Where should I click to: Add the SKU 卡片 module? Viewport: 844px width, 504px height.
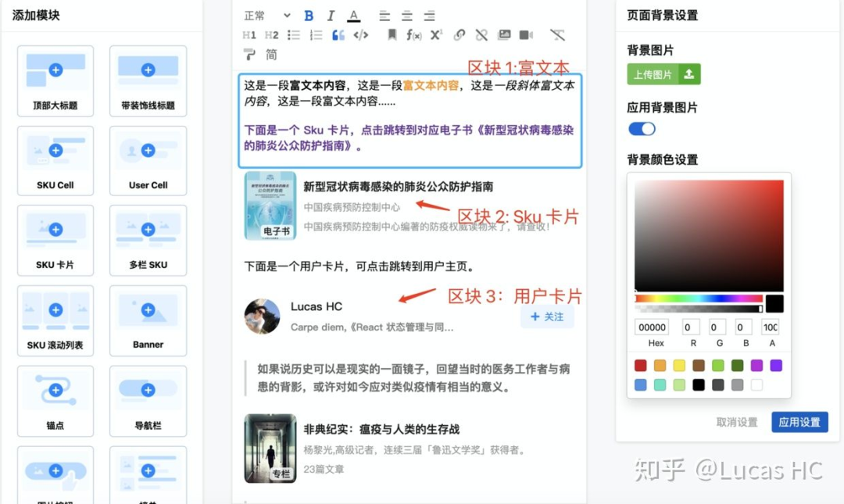pos(55,240)
